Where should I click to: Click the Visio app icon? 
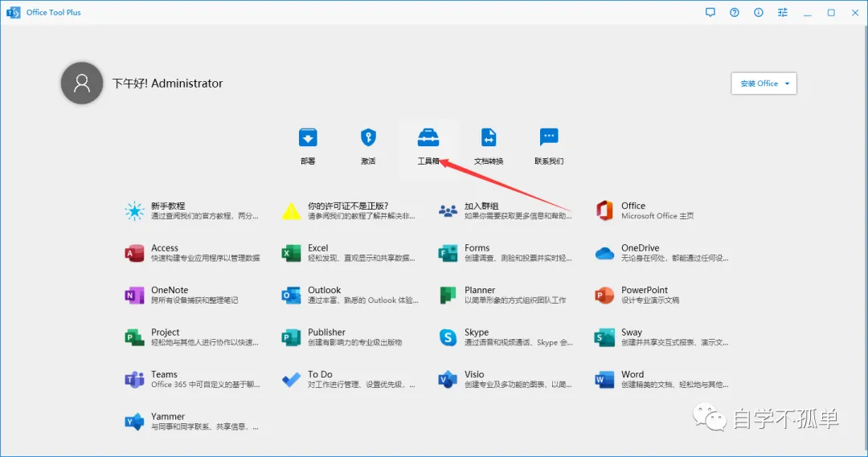coord(448,380)
